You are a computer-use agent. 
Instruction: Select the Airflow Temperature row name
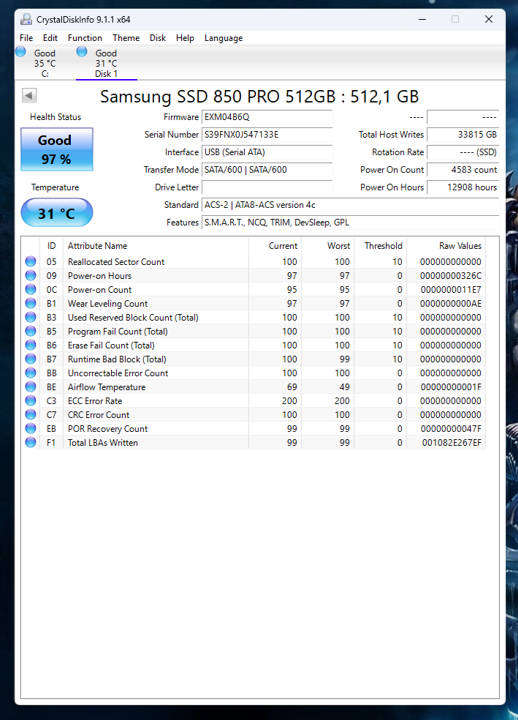point(107,387)
